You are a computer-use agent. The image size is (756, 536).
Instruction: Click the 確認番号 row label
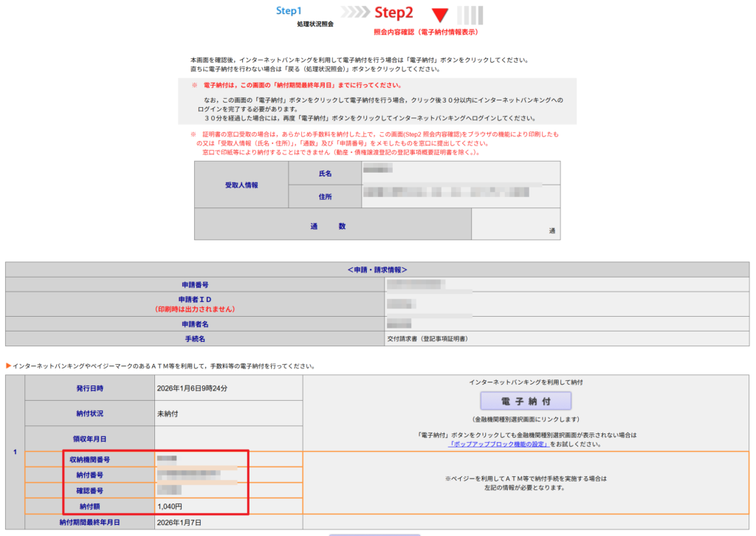click(x=89, y=490)
